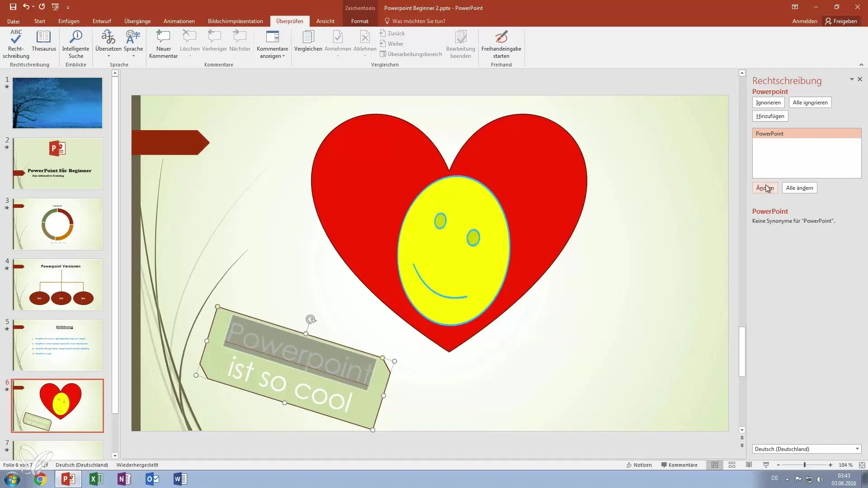Click the Alle ignorieren button

click(810, 103)
